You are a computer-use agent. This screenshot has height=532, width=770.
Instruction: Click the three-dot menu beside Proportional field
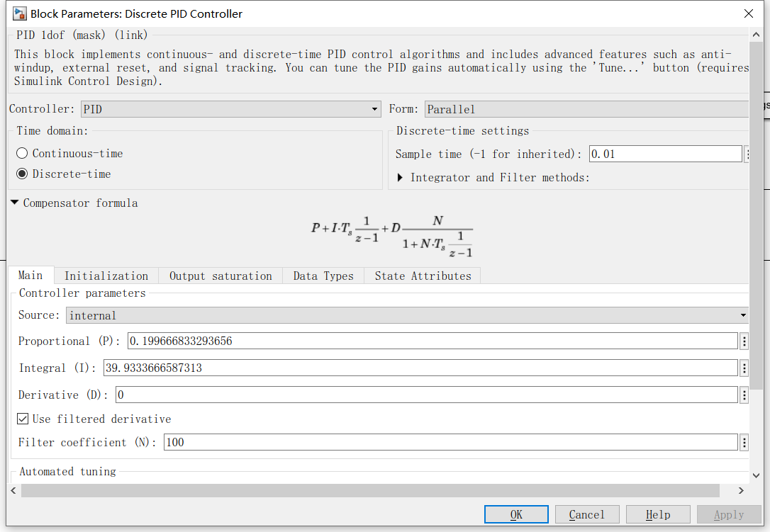(744, 341)
